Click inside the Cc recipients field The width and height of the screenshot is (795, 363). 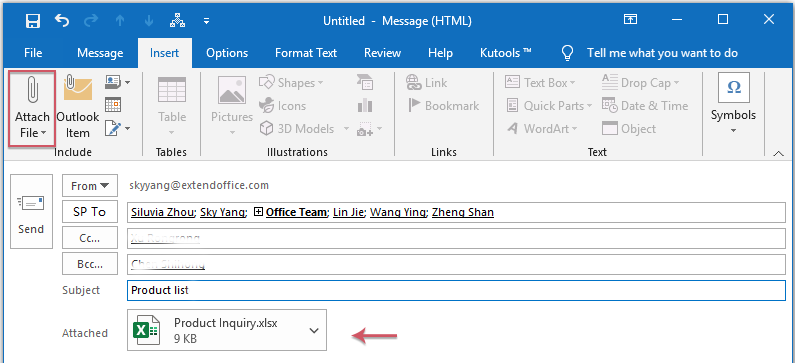coord(456,238)
